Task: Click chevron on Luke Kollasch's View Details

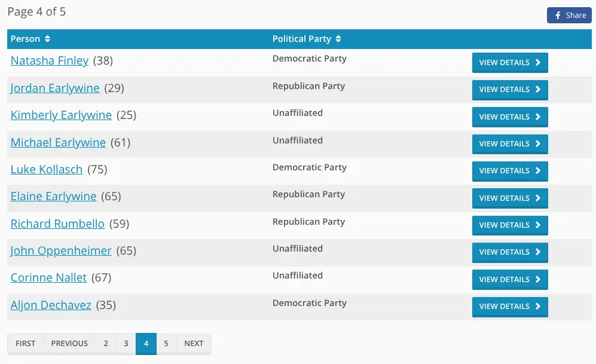Action: click(538, 171)
